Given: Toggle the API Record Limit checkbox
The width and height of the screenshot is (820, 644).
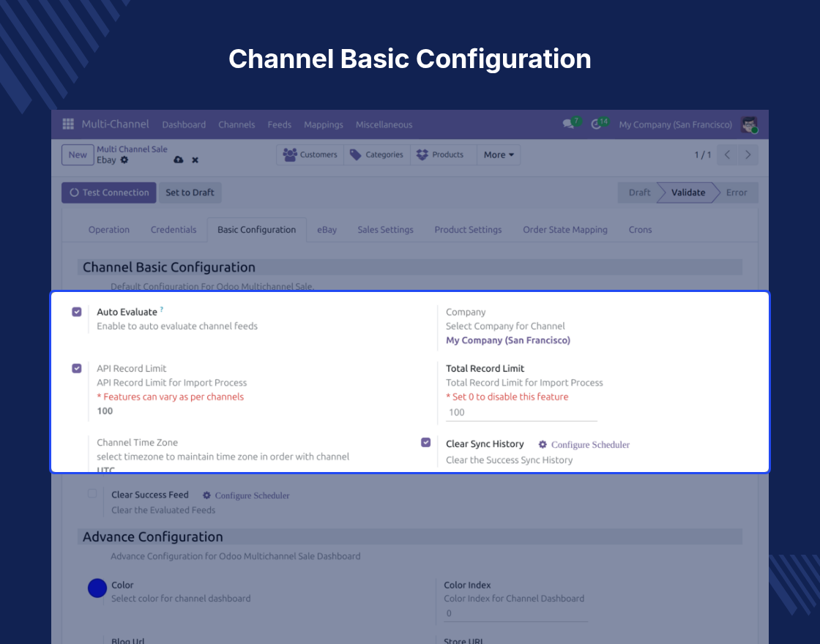Looking at the screenshot, I should [x=77, y=369].
